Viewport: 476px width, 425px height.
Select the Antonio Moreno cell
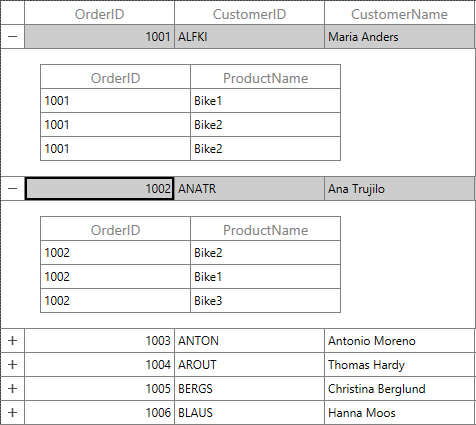click(x=399, y=341)
